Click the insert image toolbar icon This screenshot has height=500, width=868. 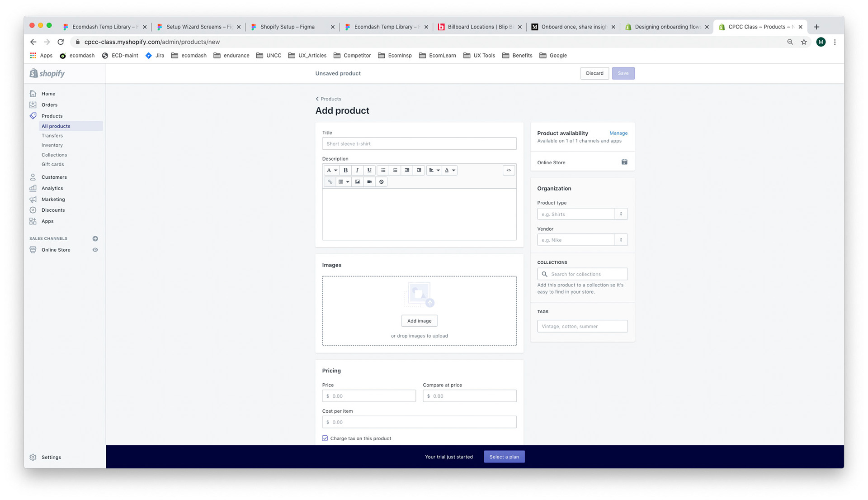tap(358, 182)
